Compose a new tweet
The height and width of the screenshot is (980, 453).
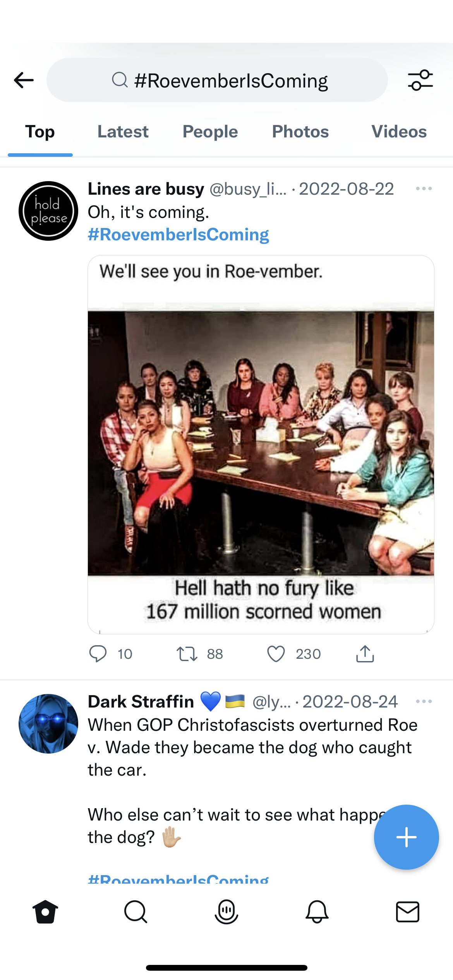pos(406,837)
